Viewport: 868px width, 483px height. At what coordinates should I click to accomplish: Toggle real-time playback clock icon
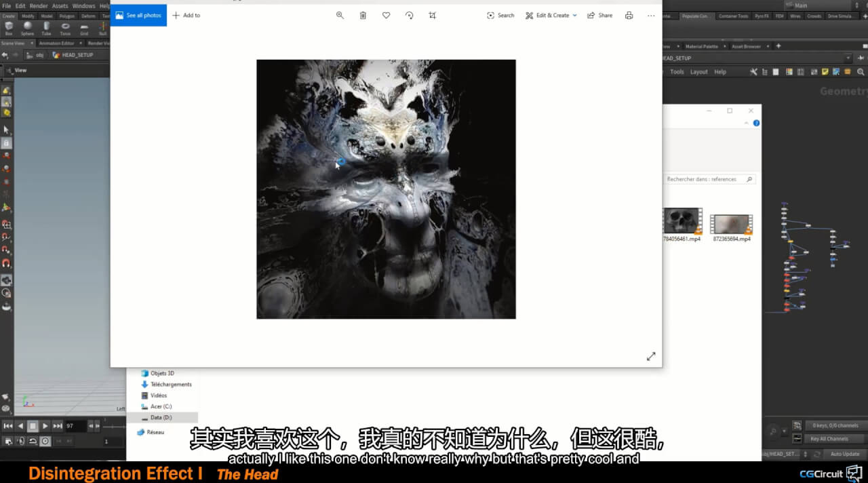pyautogui.click(x=45, y=441)
